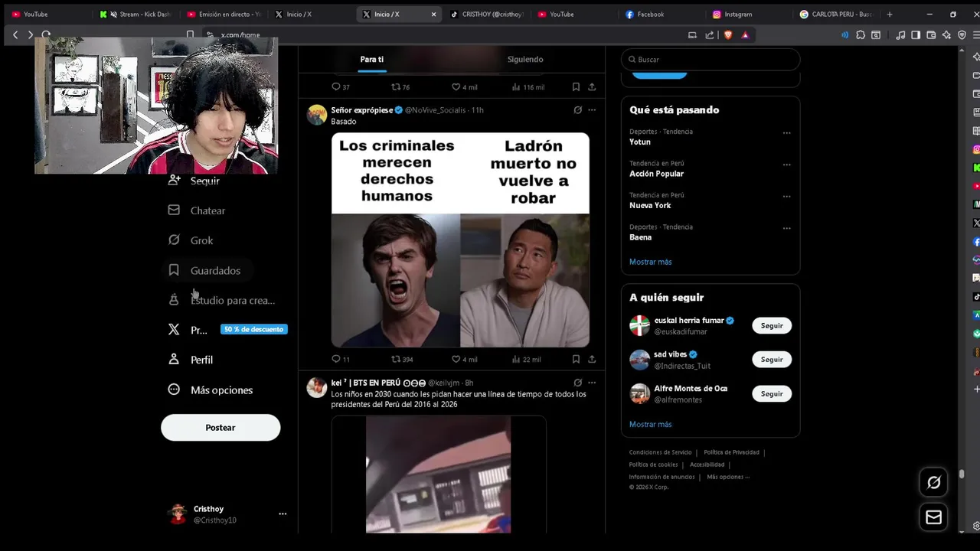The image size is (980, 551).
Task: Open the criminals meme image
Action: click(460, 240)
